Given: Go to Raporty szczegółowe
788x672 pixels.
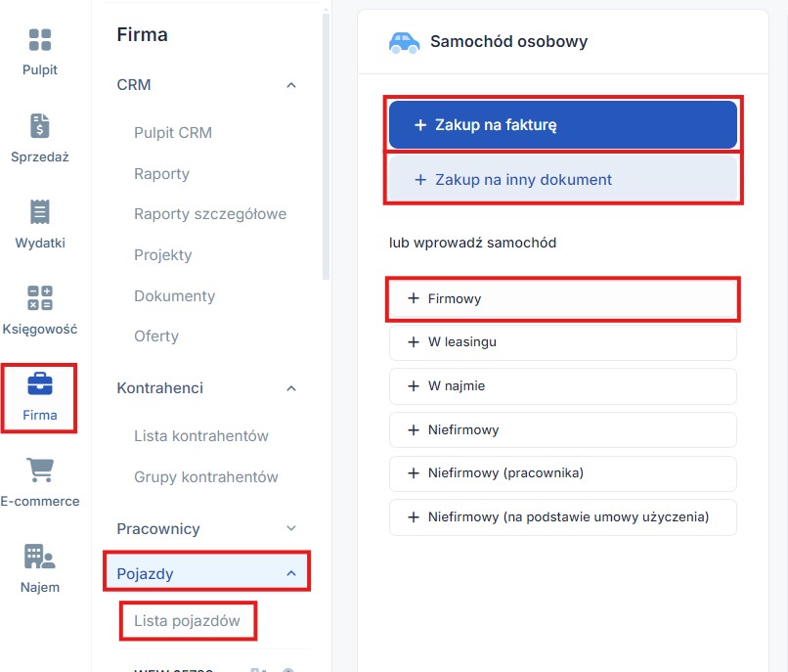Looking at the screenshot, I should coord(210,214).
